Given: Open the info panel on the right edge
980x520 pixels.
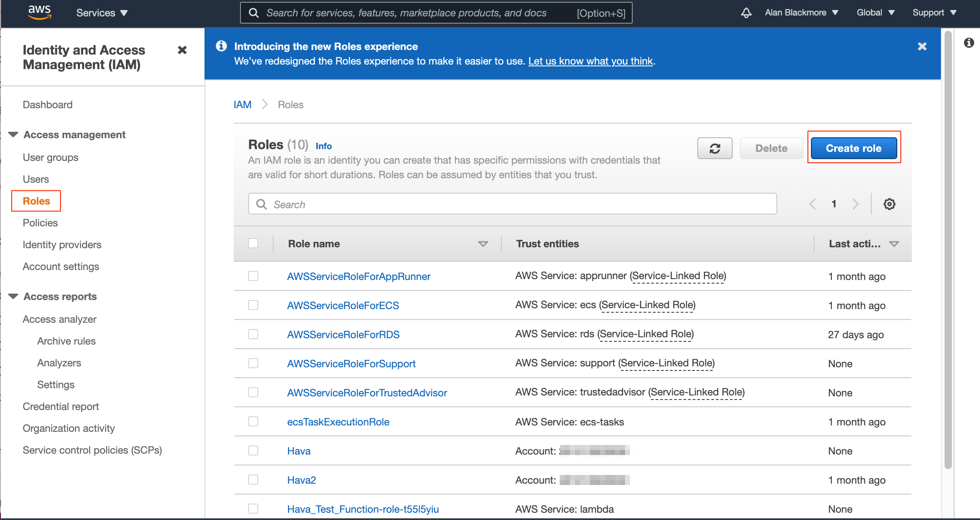Looking at the screenshot, I should click(x=970, y=43).
